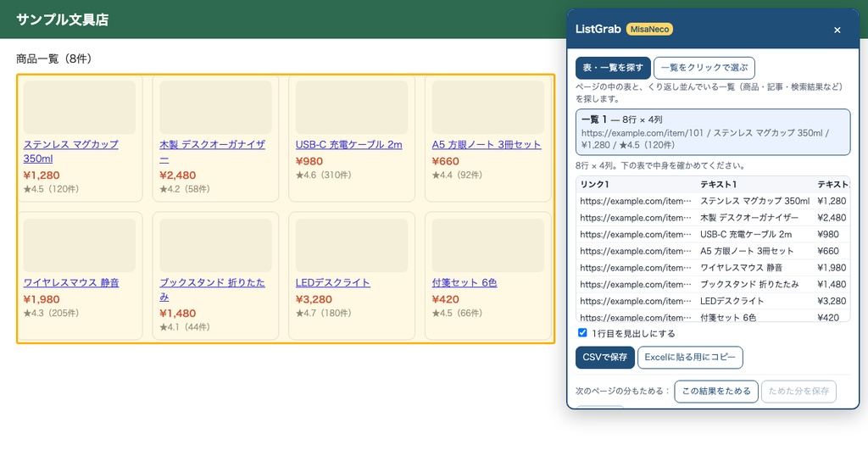This screenshot has height=467, width=868.
Task: Switch to 一覧をクリックで選ぶ mode
Action: (704, 68)
